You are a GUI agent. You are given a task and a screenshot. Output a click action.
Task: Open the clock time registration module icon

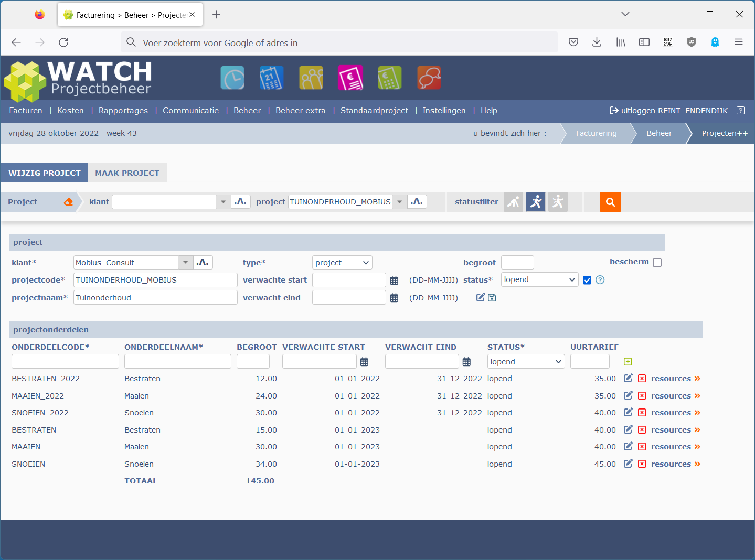[232, 78]
